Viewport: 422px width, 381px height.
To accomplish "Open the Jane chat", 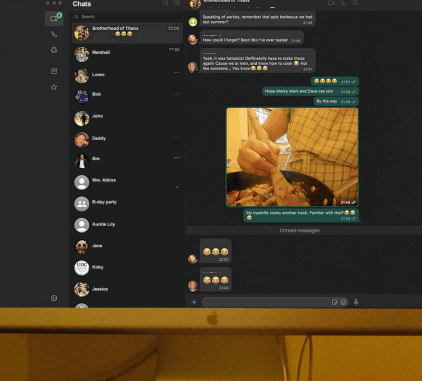I will pos(127,247).
